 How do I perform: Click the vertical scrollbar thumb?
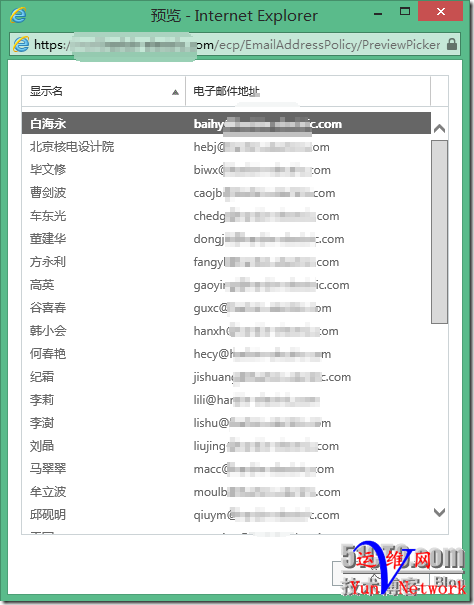[x=439, y=232]
